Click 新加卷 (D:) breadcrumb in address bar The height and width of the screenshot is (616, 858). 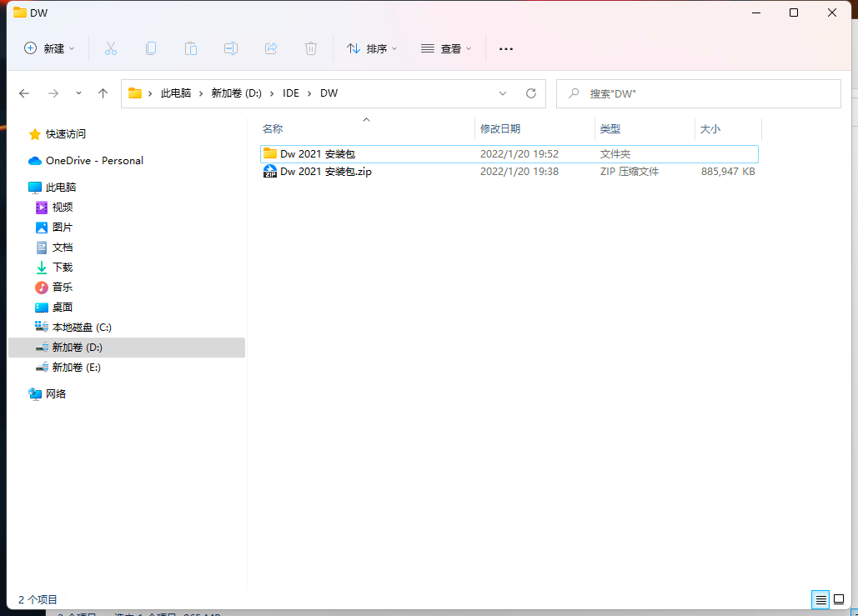point(237,93)
